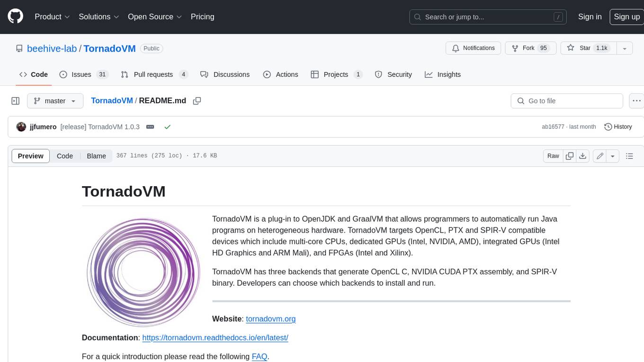Viewport: 644px width, 362px height.
Task: Select the Blame view
Action: 96,156
